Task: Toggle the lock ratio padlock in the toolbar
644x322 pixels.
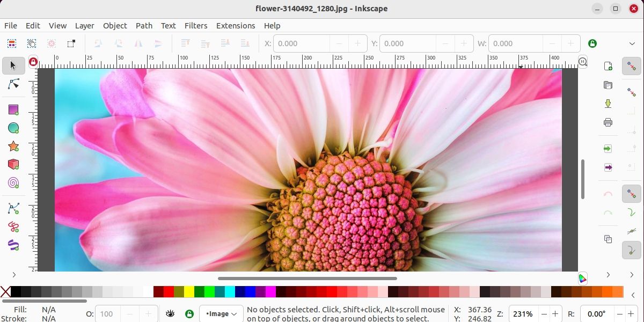Action: click(592, 43)
